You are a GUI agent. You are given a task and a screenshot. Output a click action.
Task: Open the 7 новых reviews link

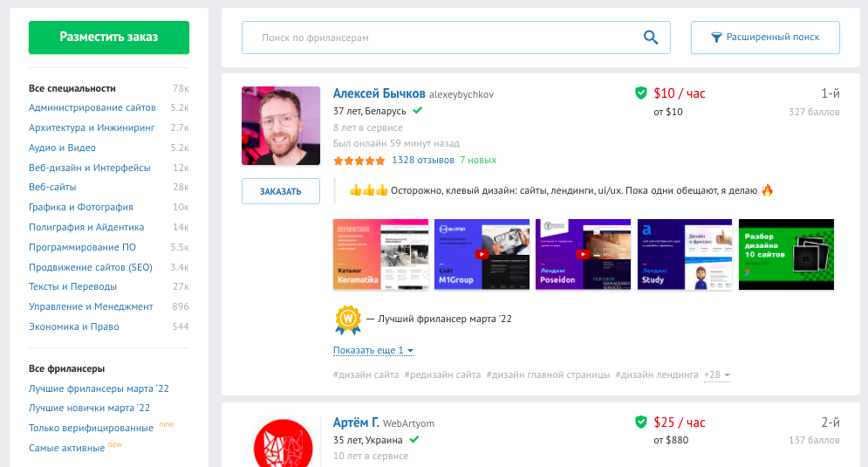point(478,160)
